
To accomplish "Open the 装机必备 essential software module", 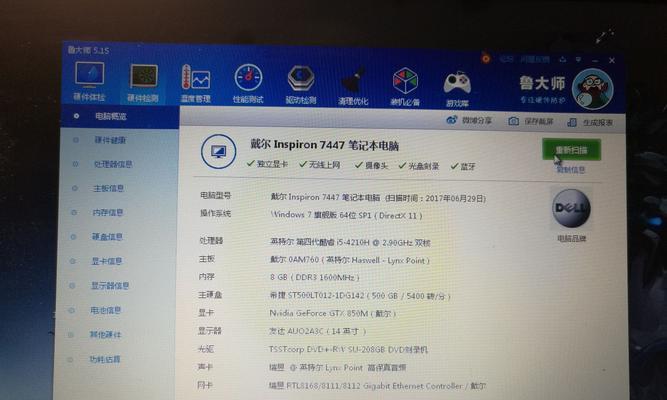I will pos(405,87).
